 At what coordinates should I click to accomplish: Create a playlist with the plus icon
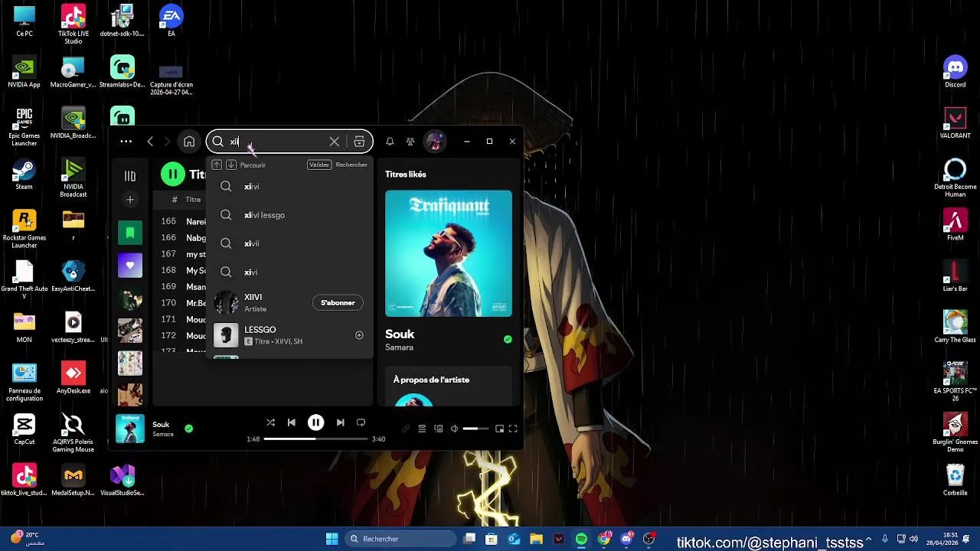[130, 200]
